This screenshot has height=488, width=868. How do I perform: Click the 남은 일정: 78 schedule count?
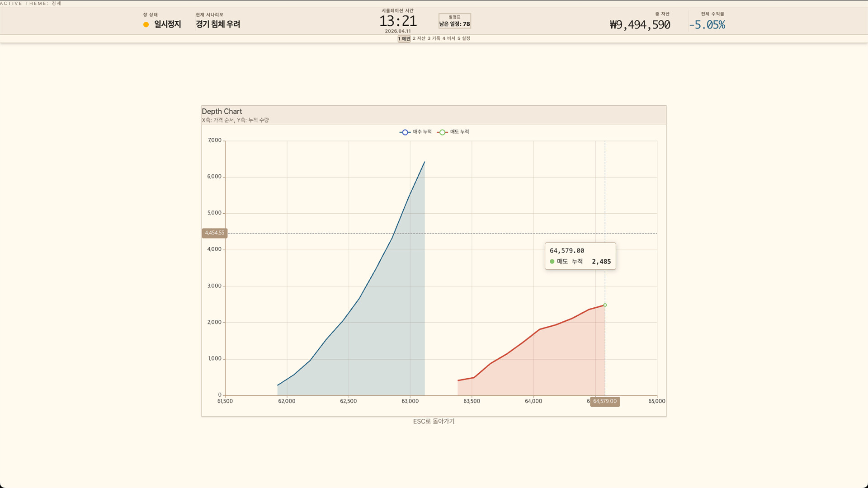point(454,23)
